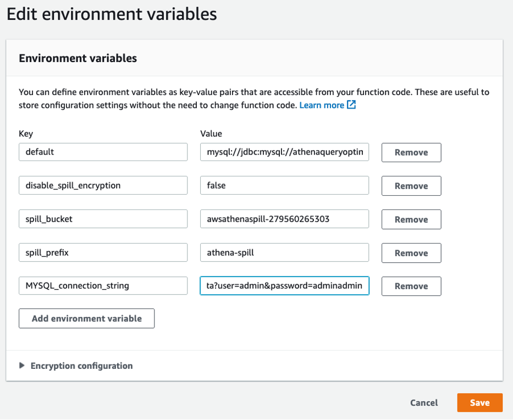The width and height of the screenshot is (513, 420).
Task: Click Add environment variable button
Action: pos(86,318)
